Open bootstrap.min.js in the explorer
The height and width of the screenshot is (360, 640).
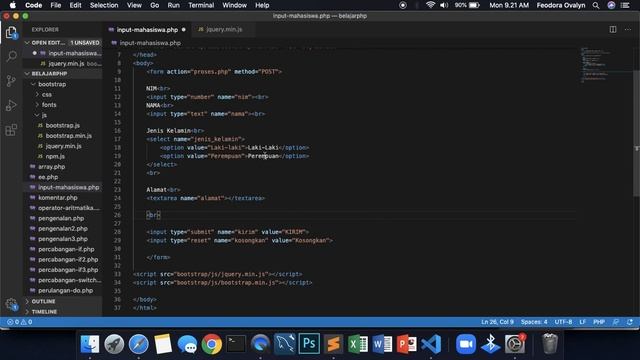(x=62, y=136)
